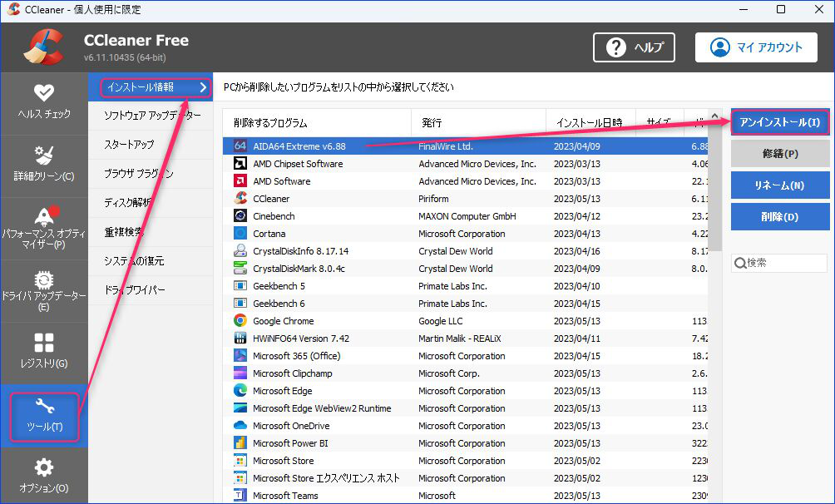Click publisher Martin Malik - REALiX cell
The height and width of the screenshot is (504, 835).
point(460,338)
